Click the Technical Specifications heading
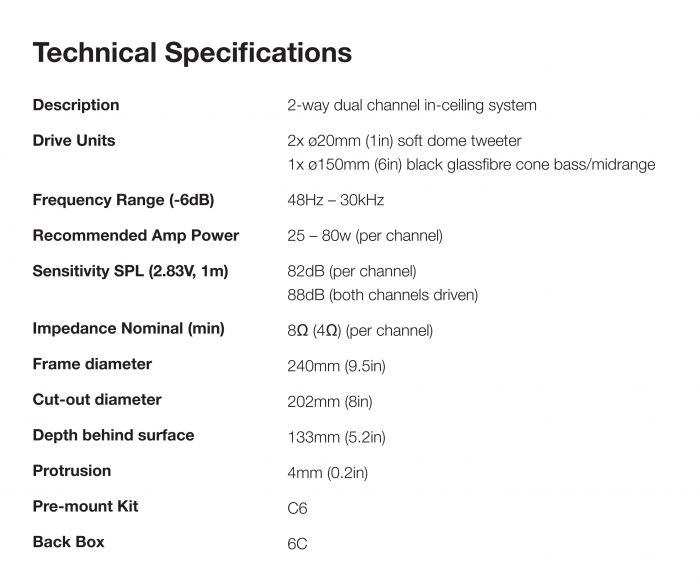The image size is (700, 584). tap(192, 52)
